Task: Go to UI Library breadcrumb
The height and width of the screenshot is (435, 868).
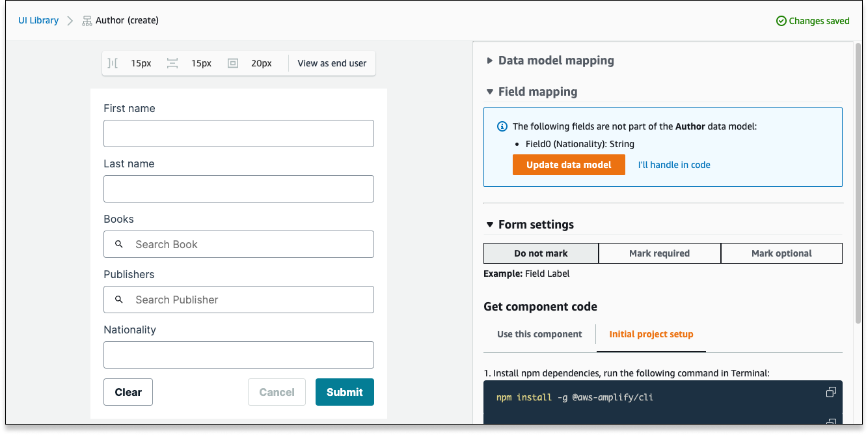Action: pos(38,20)
